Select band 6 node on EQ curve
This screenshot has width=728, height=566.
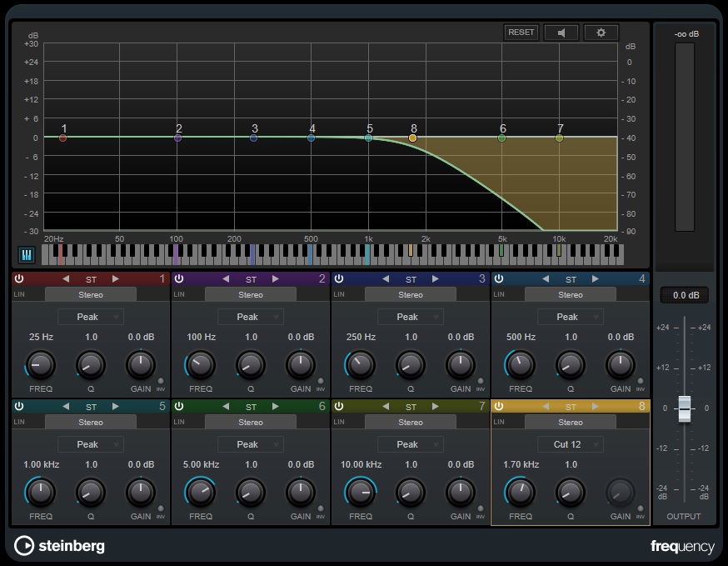pos(502,138)
